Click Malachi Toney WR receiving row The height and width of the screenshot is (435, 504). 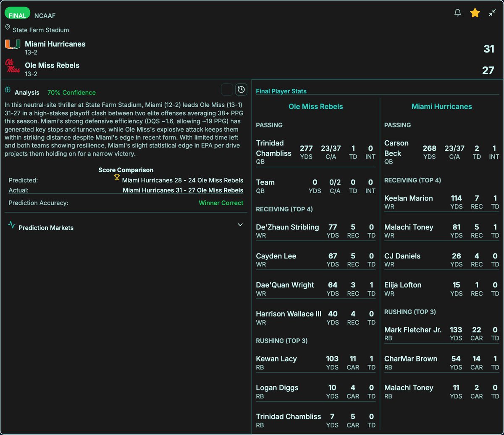pos(442,231)
